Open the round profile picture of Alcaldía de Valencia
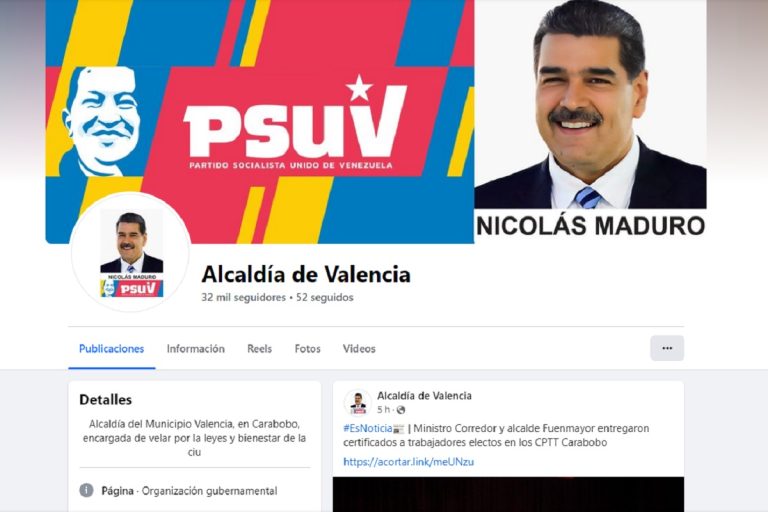 (x=130, y=253)
